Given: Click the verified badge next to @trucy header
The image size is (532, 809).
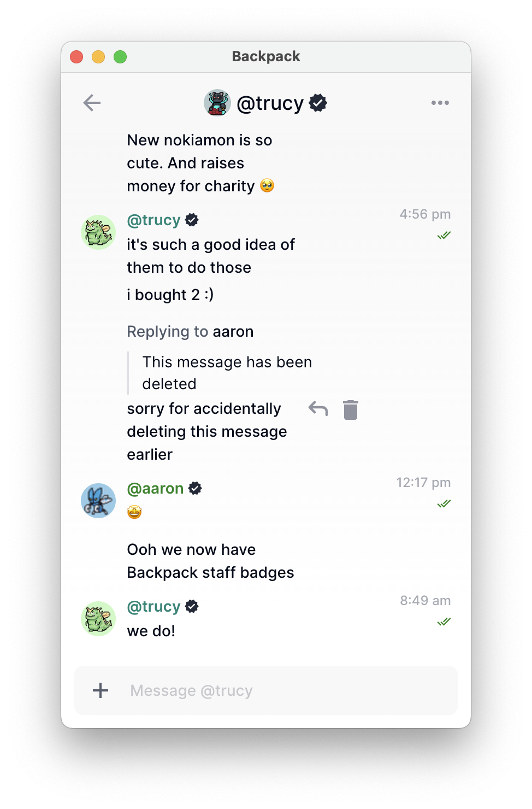Looking at the screenshot, I should [x=318, y=102].
